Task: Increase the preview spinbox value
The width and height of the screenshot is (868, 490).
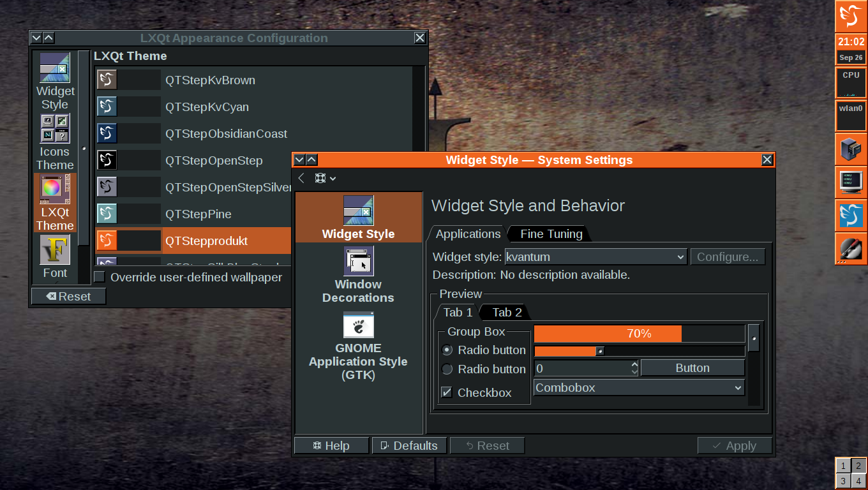Action: pyautogui.click(x=634, y=364)
